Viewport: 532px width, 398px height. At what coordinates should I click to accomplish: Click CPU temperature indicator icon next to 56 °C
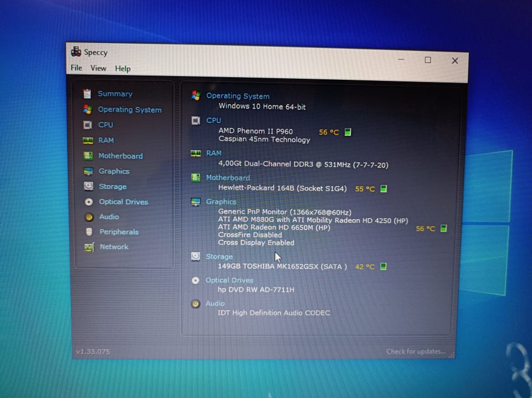click(348, 132)
